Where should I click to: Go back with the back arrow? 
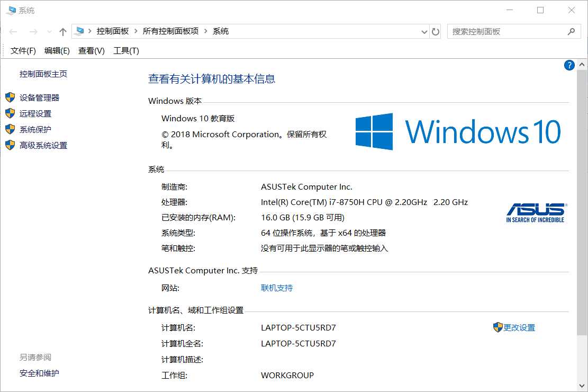13,32
